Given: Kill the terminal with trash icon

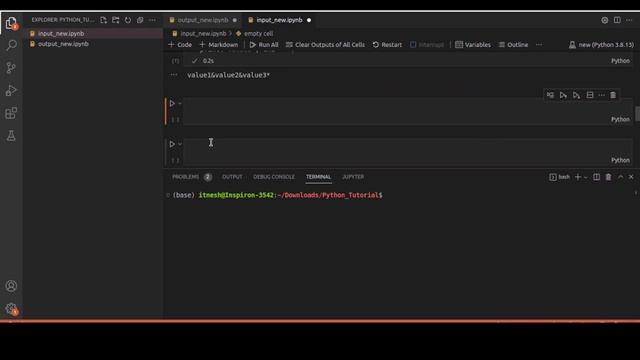Looking at the screenshot, I should 608,177.
